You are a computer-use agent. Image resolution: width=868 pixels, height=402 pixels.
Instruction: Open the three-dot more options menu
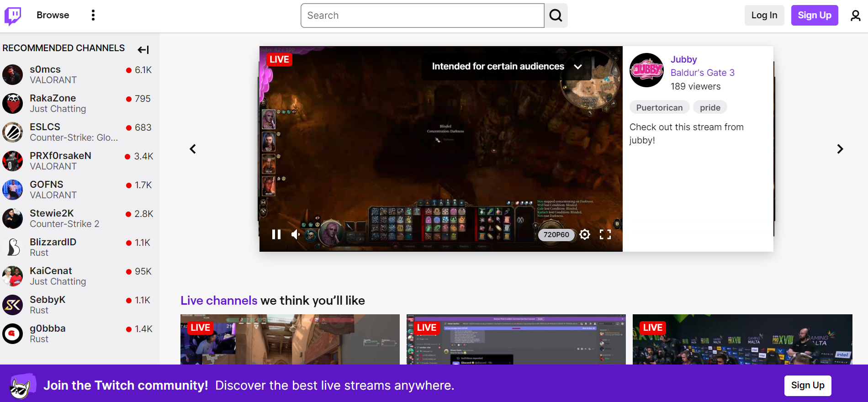coord(93,16)
